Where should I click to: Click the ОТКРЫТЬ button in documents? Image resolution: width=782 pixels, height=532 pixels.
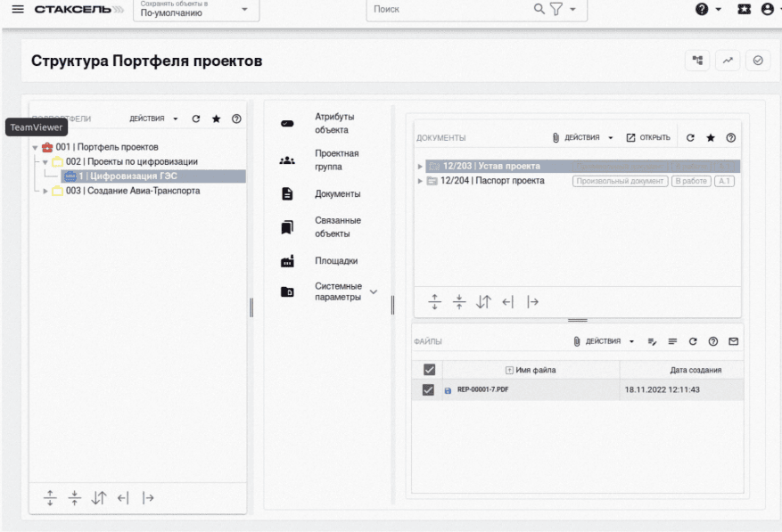coord(648,138)
